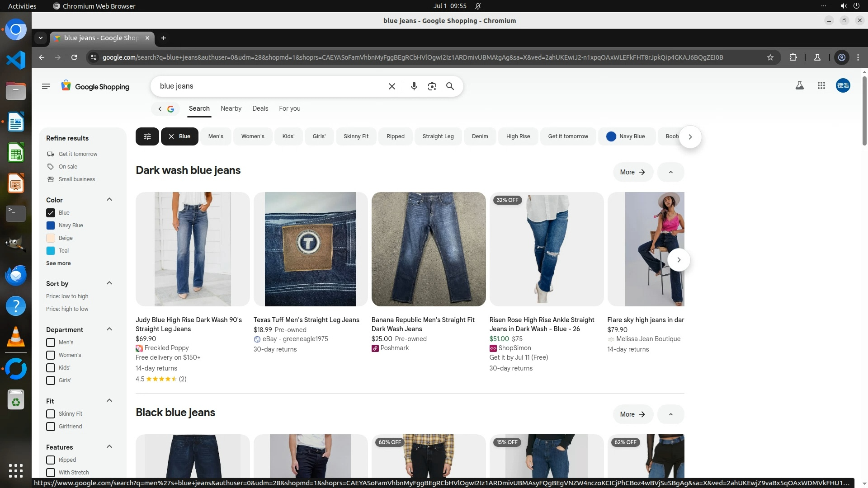The height and width of the screenshot is (488, 868).
Task: Bookmark this page with star icon
Action: (770, 57)
